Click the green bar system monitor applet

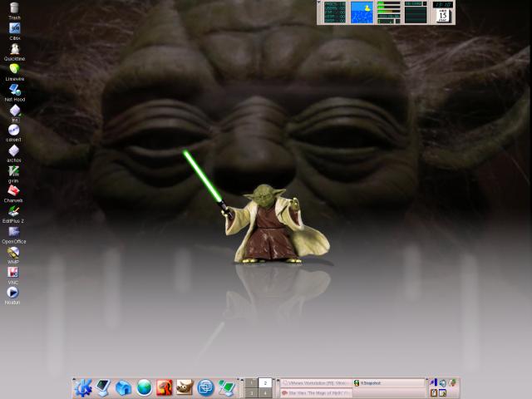click(389, 12)
